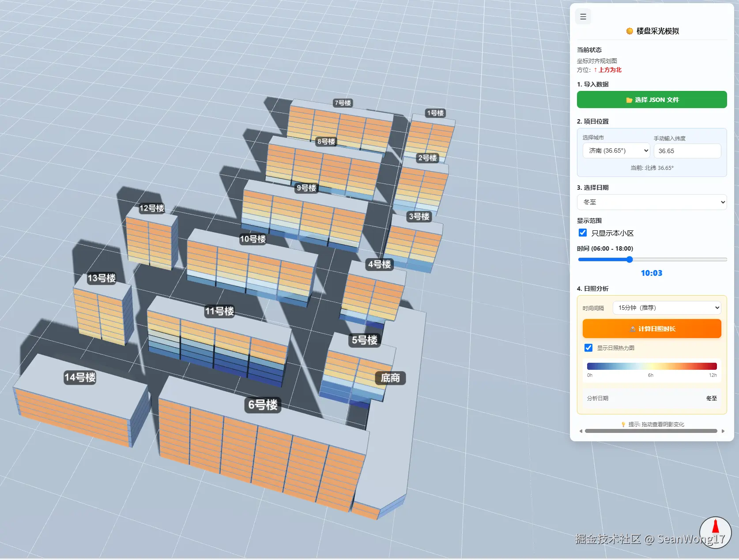Click the 4号楼 building label

[x=380, y=264]
